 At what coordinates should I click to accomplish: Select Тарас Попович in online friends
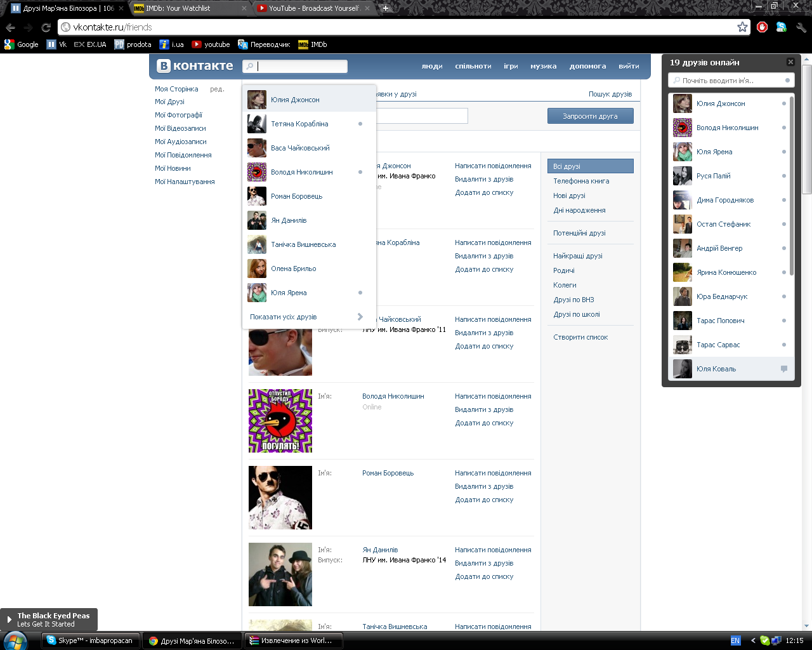tap(729, 321)
